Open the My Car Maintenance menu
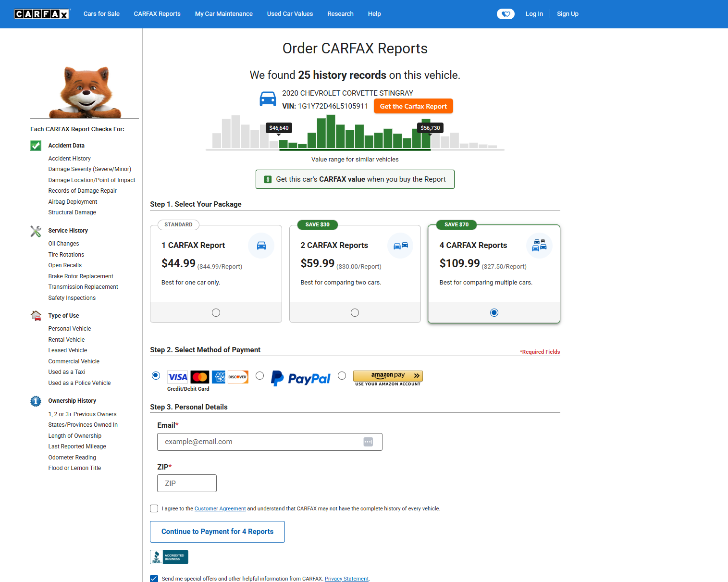This screenshot has height=582, width=728. (x=224, y=14)
